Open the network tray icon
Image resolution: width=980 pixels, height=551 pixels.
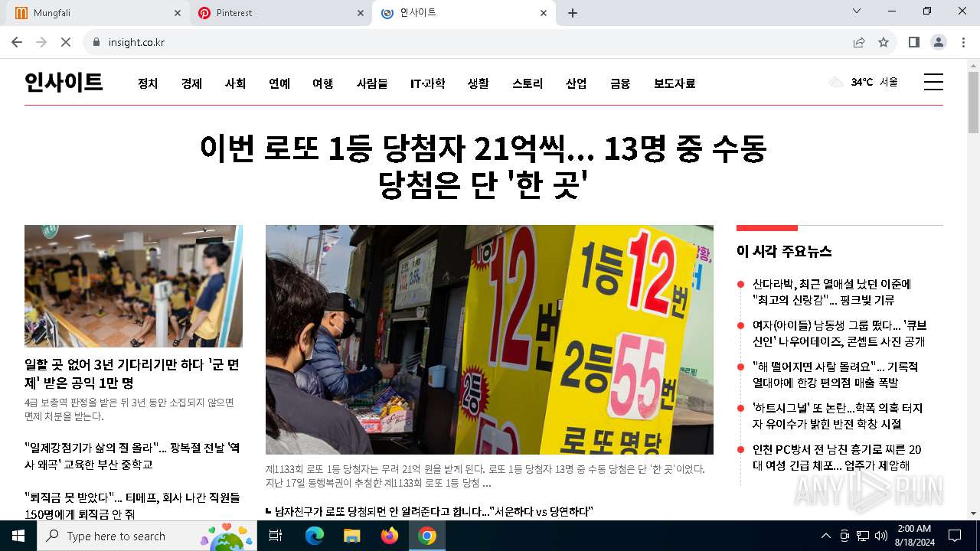pos(863,536)
